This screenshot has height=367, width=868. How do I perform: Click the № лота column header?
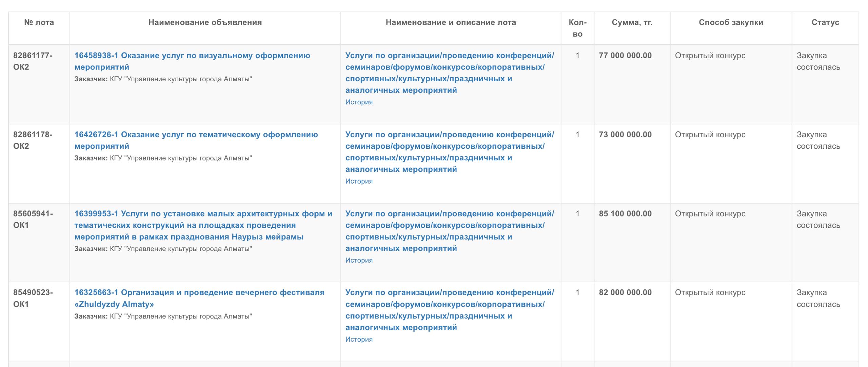tap(39, 22)
